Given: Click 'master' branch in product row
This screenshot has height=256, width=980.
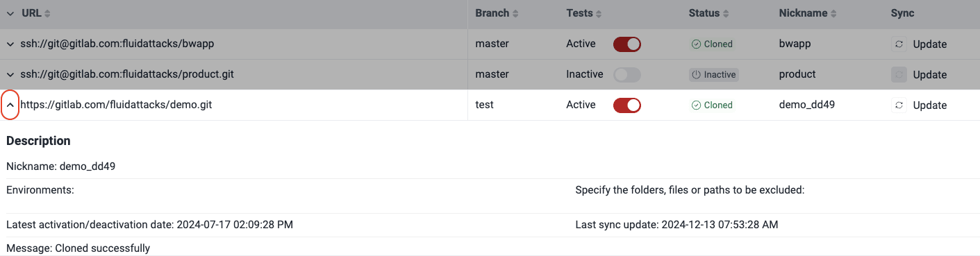Looking at the screenshot, I should click(492, 74).
